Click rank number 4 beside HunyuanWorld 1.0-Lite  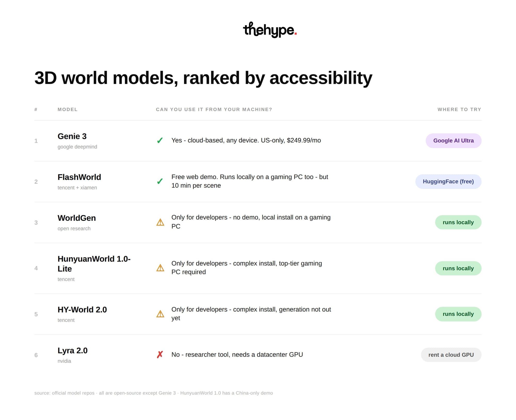(36, 268)
